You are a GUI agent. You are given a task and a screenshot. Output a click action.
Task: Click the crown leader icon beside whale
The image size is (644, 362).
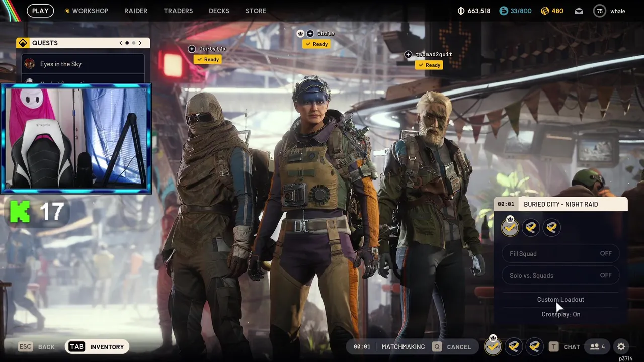pos(301,33)
